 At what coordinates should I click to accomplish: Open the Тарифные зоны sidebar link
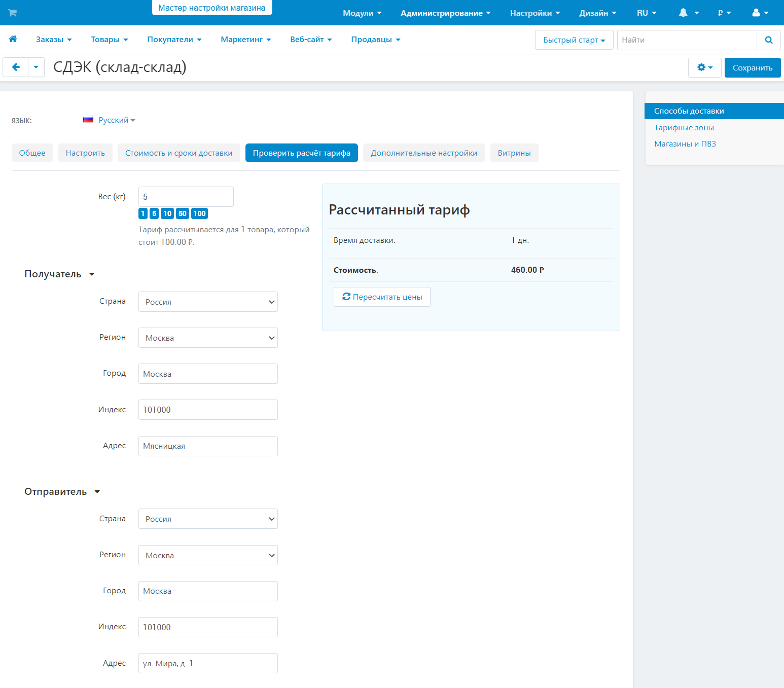pyautogui.click(x=684, y=128)
